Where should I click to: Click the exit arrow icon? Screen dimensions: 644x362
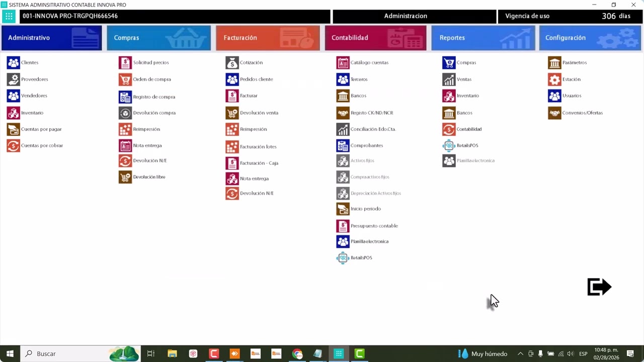coord(599,287)
